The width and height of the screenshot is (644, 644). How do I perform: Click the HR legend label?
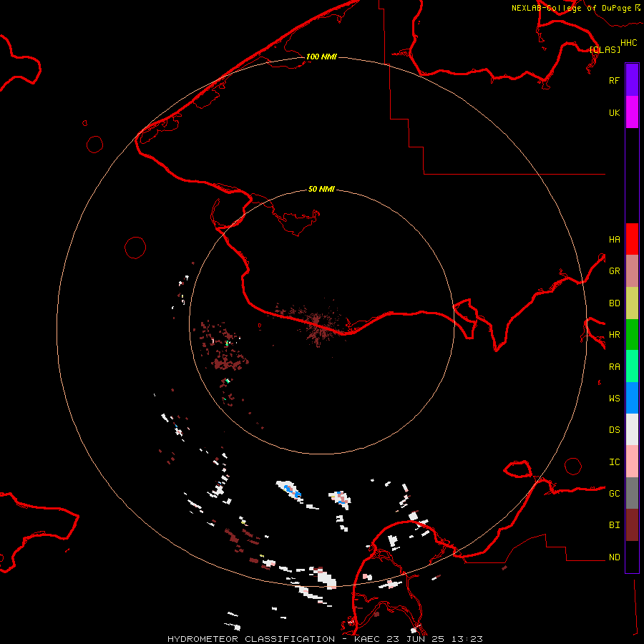614,335
